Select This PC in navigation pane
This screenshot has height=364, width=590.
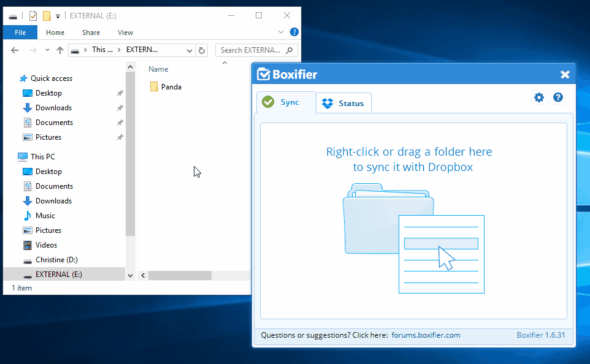(x=42, y=156)
